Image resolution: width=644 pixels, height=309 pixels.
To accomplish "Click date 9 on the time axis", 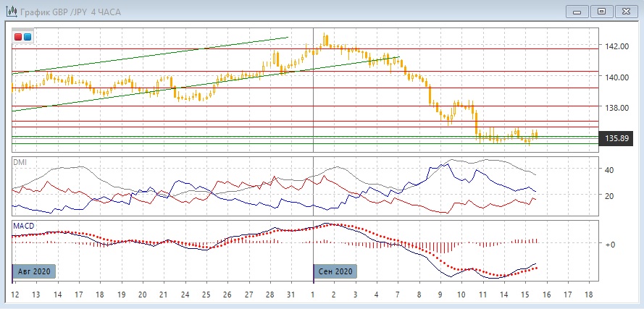I will 440,295.
